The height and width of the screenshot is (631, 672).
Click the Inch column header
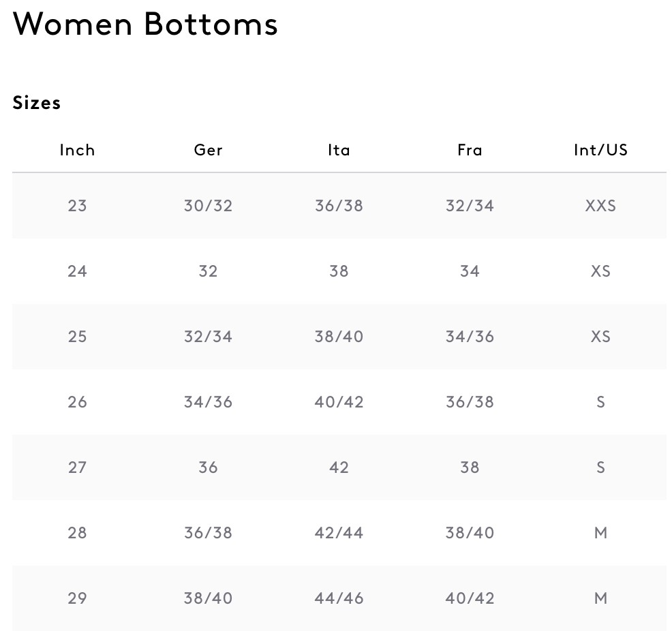click(x=77, y=150)
